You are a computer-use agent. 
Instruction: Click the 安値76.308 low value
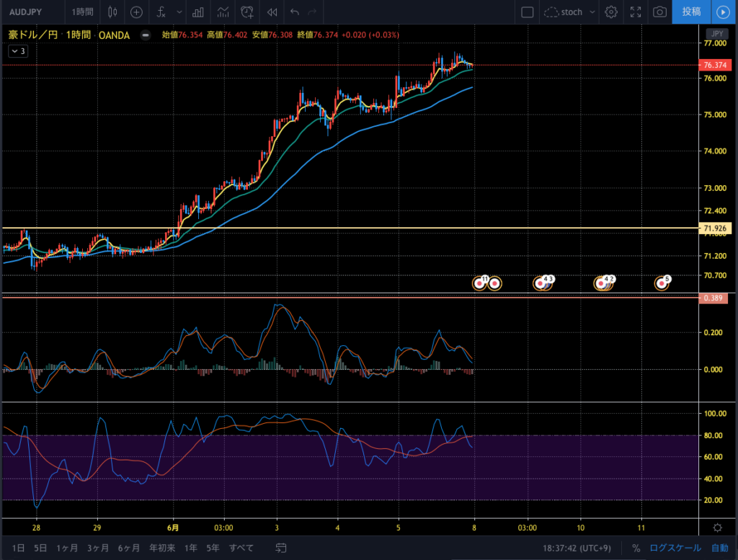point(272,35)
